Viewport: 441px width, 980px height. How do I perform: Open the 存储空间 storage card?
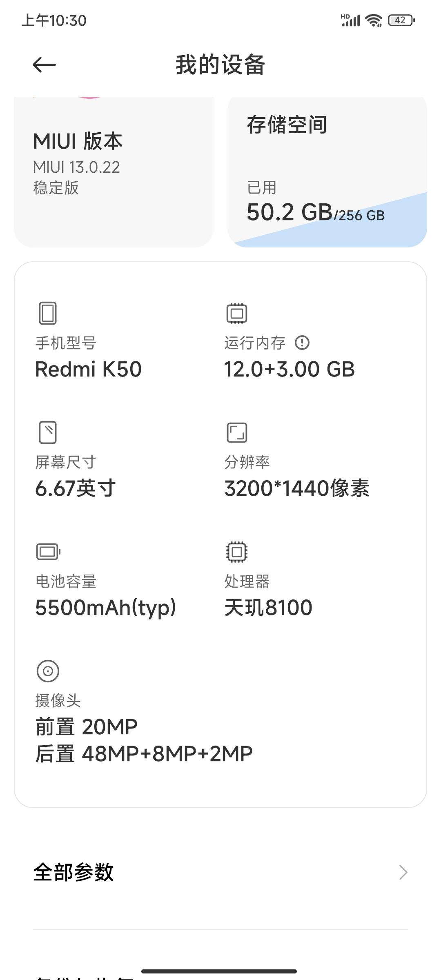[327, 172]
